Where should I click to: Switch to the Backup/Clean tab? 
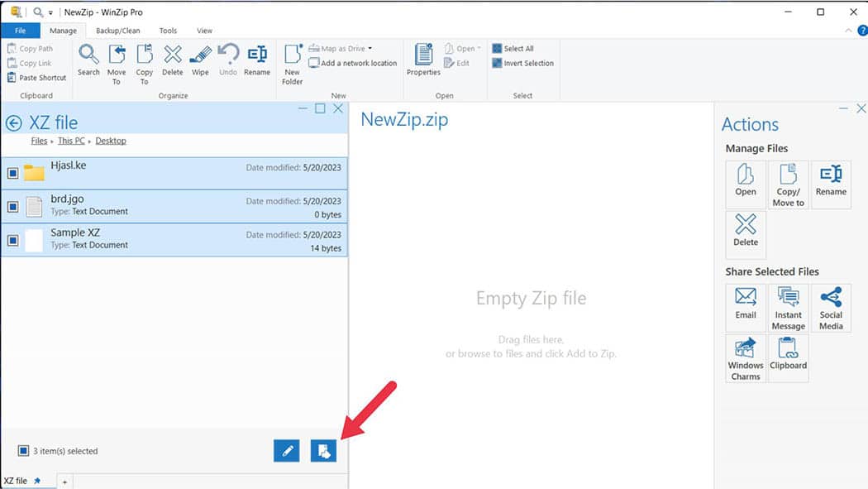coord(118,31)
